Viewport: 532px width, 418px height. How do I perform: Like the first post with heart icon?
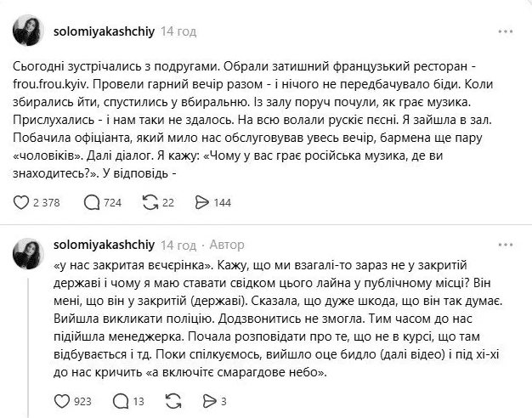coord(23,202)
